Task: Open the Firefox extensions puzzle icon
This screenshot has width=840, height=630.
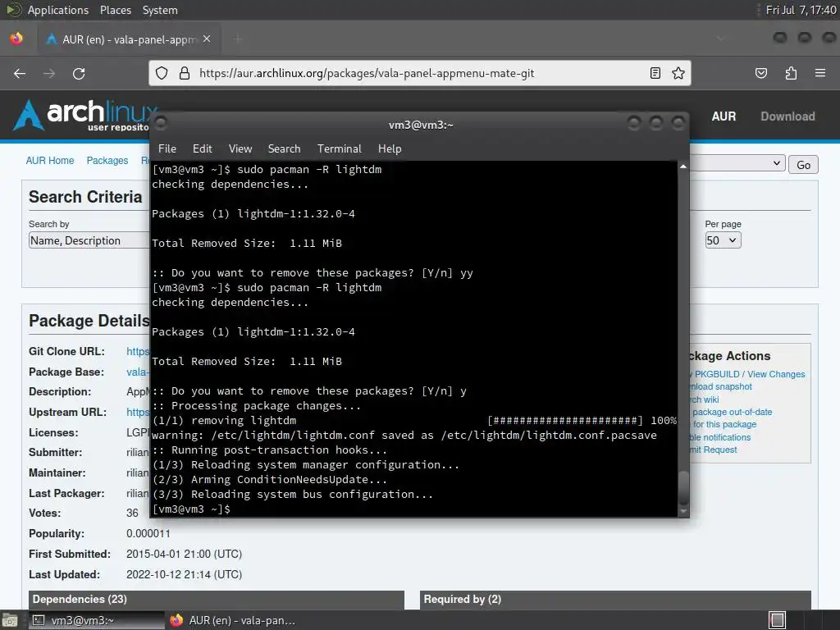Action: (791, 73)
